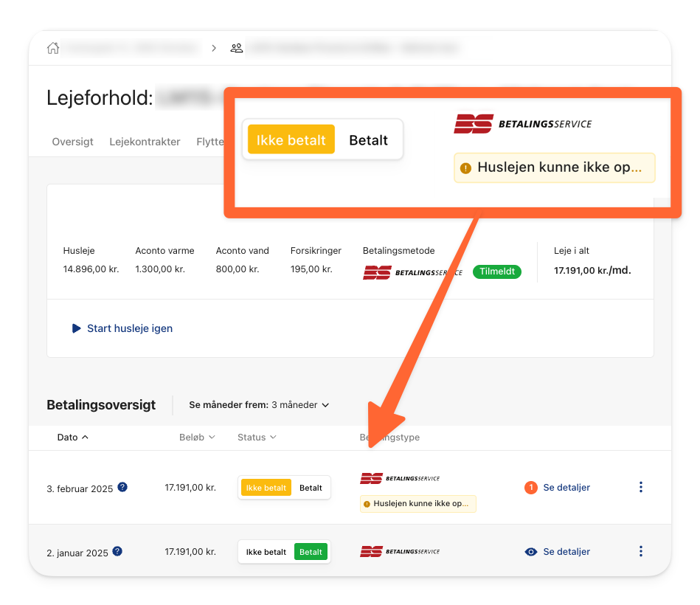Click the help icon beside 3. februar 2025

click(122, 487)
